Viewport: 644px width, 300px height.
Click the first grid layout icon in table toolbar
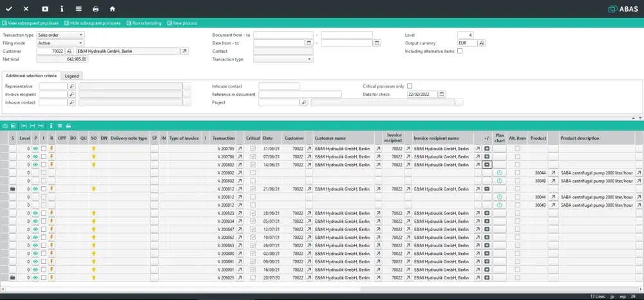click(5, 126)
